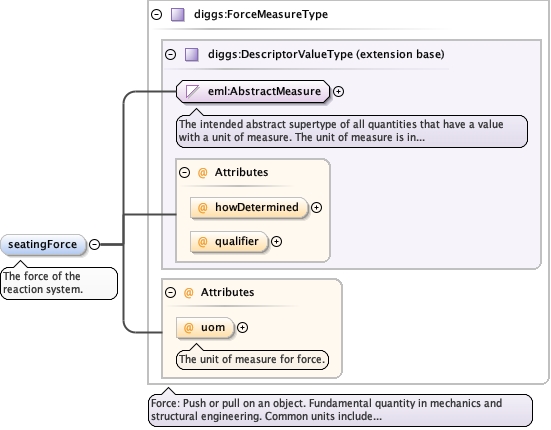The image size is (551, 430).
Task: Expand the howDetermined attribute
Action: (316, 208)
